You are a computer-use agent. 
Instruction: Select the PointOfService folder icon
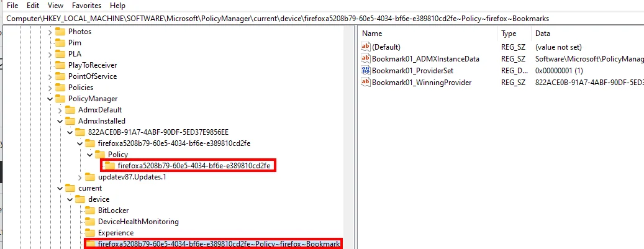[60, 76]
